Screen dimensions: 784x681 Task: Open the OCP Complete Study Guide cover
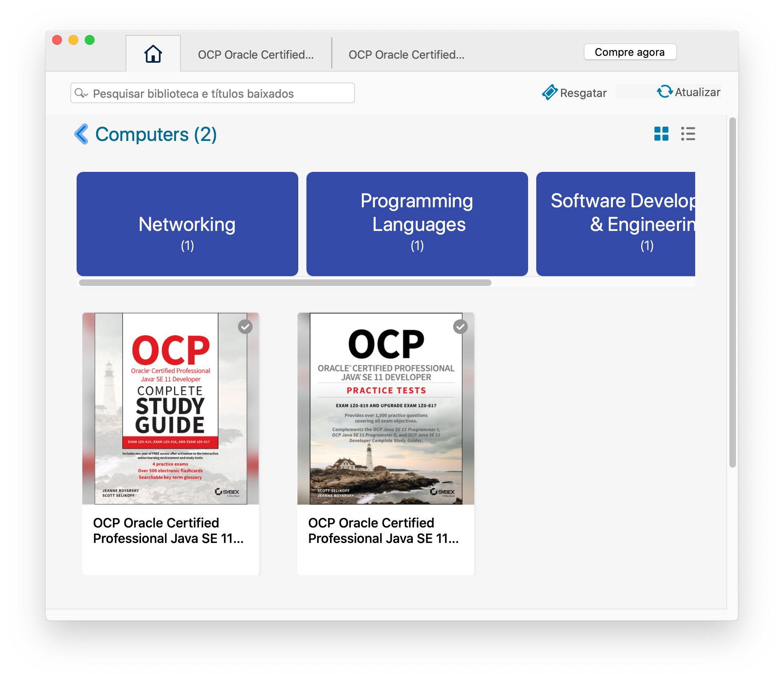tap(171, 409)
